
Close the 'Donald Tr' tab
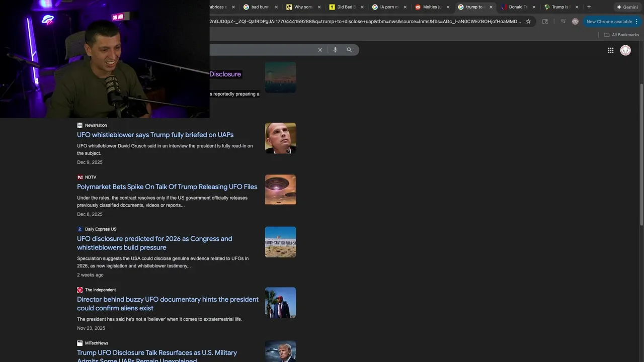point(534,7)
